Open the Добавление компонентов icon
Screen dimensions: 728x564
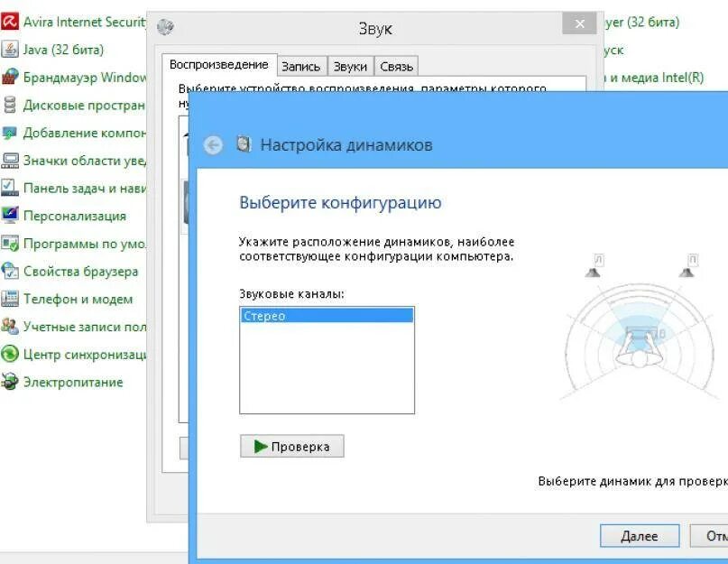(x=10, y=133)
